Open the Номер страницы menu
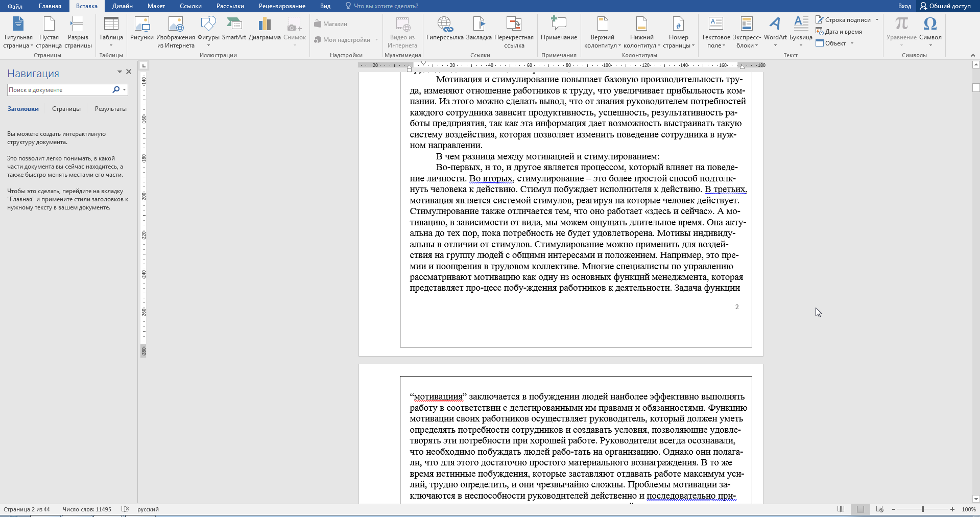The width and height of the screenshot is (980, 517). tap(679, 32)
